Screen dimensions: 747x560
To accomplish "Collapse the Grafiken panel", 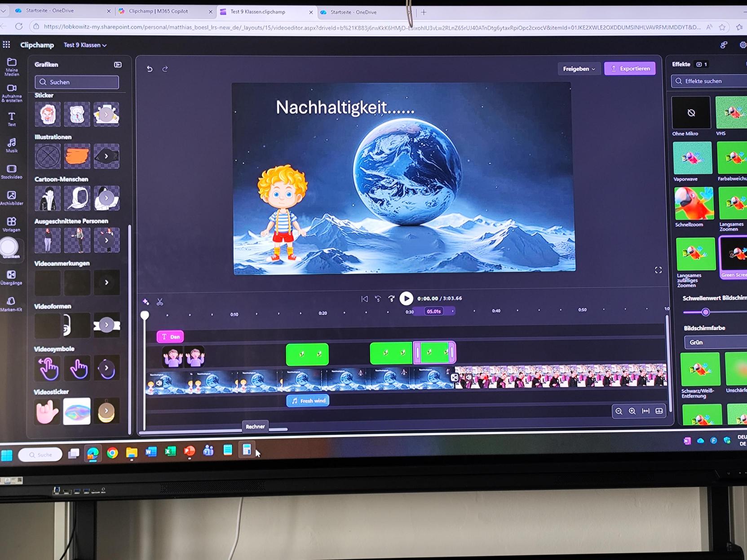I will tap(118, 65).
